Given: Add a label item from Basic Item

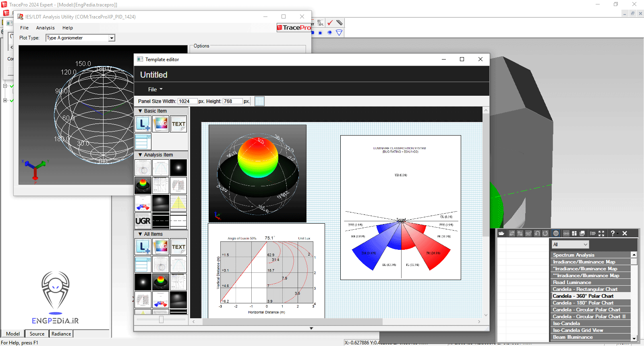Looking at the screenshot, I should (x=143, y=124).
